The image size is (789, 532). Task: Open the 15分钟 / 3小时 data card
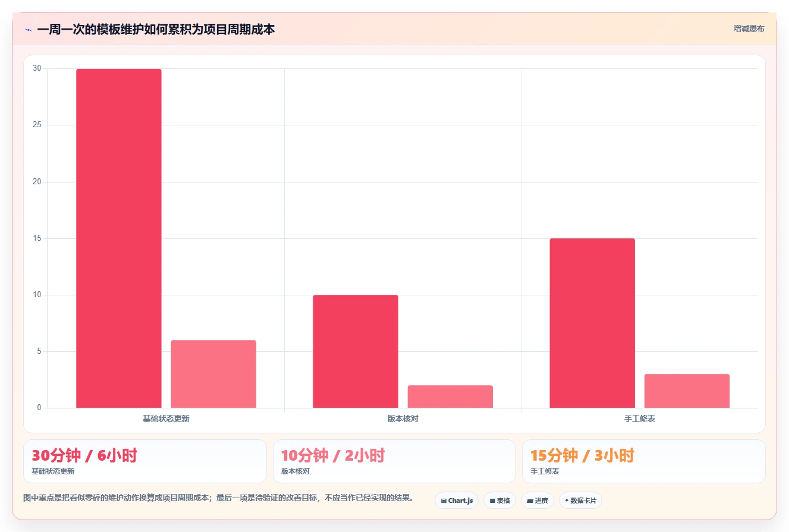coord(644,461)
